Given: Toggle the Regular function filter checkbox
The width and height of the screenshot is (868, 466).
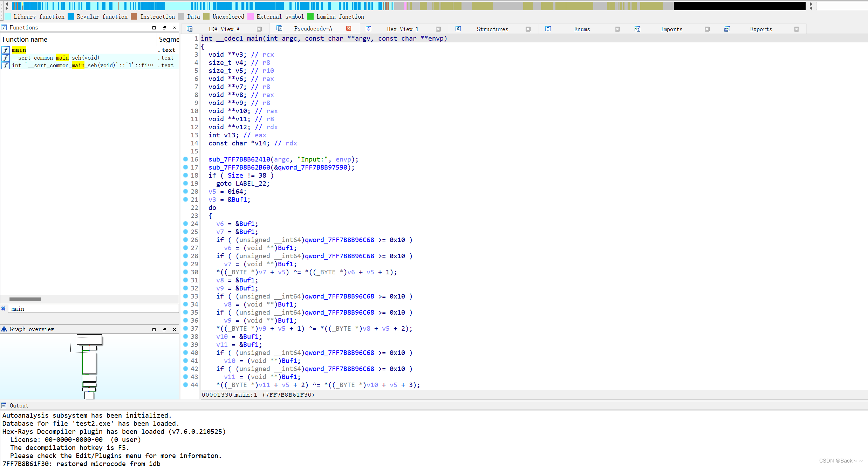Looking at the screenshot, I should pos(71,16).
